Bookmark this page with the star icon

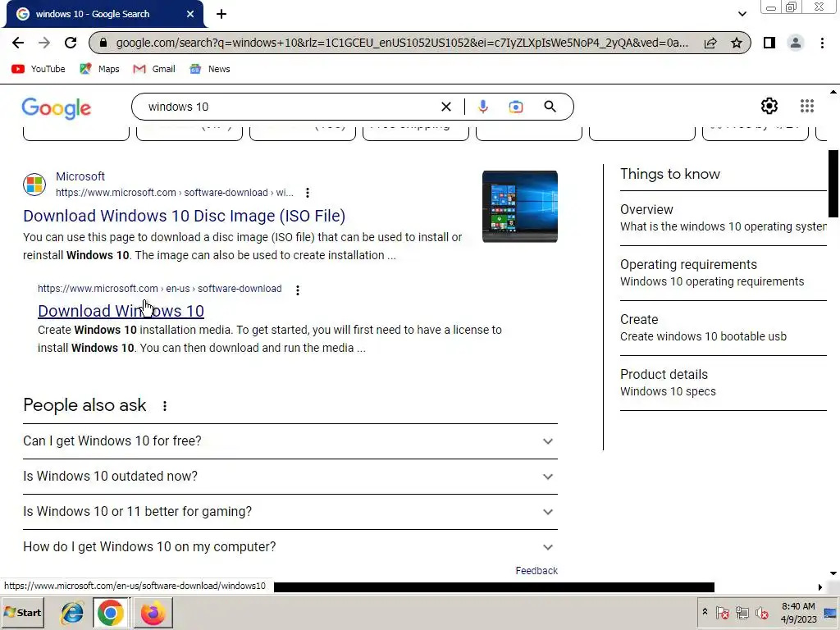[737, 43]
